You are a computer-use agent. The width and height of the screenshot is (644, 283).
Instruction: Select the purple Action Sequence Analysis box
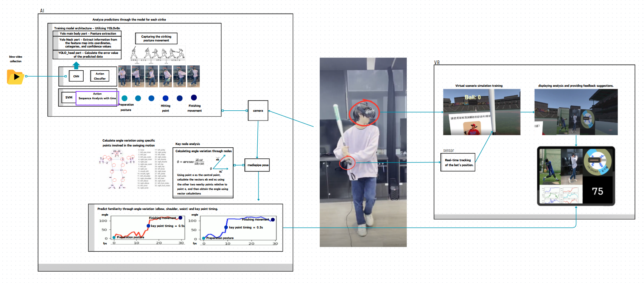click(97, 98)
